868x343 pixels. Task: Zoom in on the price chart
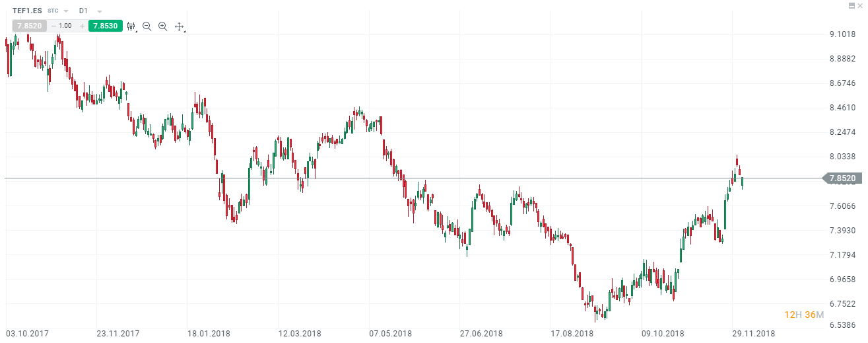pos(162,26)
